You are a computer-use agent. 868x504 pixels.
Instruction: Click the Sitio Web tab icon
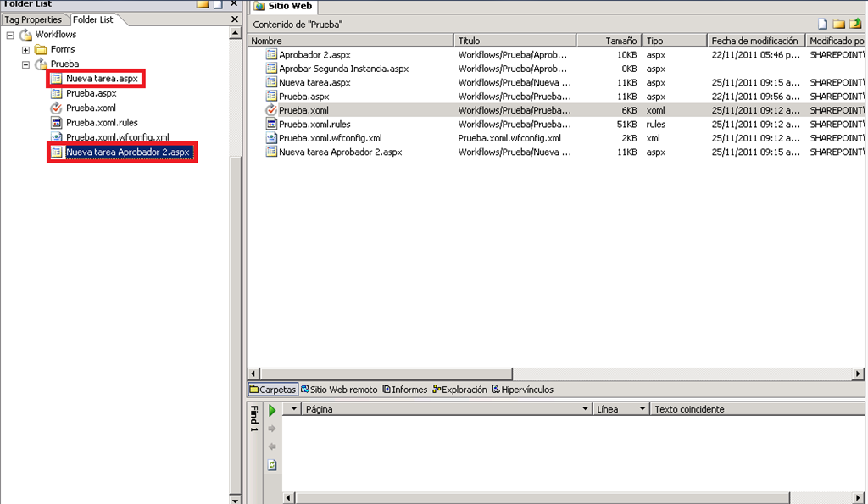[259, 6]
